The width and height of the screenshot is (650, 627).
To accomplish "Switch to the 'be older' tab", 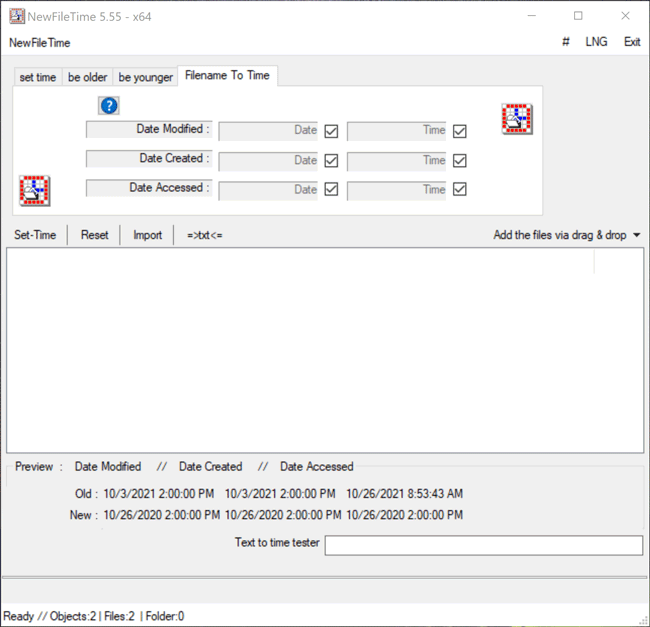I will (87, 77).
